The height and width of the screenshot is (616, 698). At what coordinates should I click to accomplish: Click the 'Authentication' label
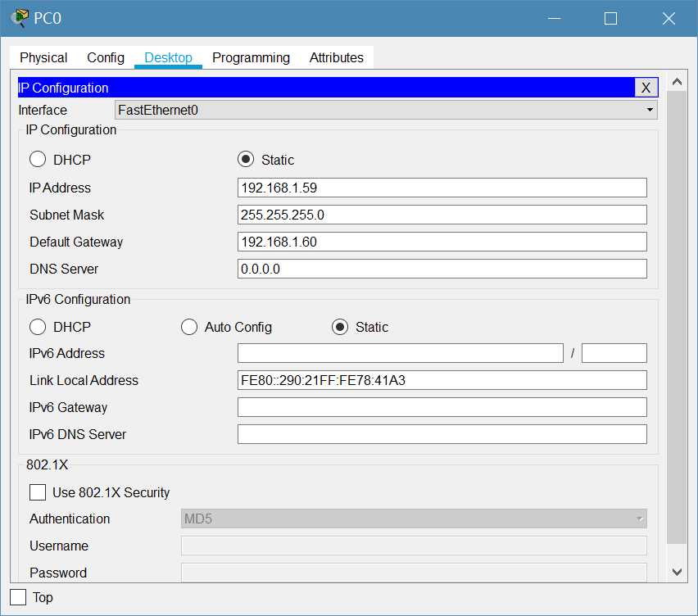[70, 519]
